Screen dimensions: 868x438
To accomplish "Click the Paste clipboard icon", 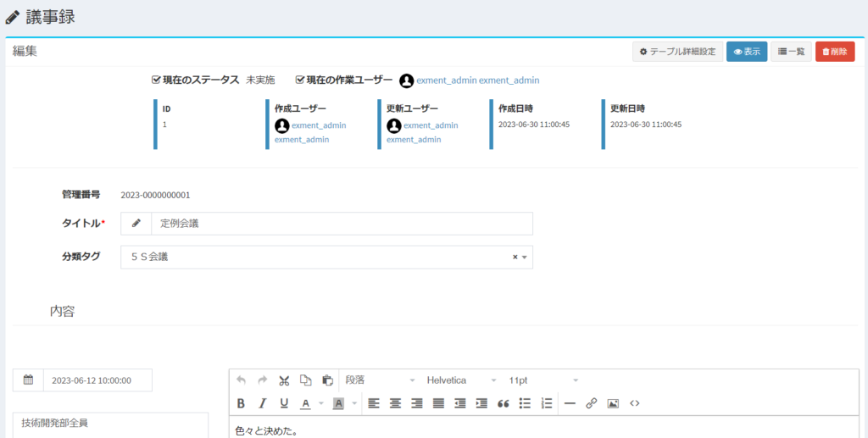I will (x=327, y=380).
